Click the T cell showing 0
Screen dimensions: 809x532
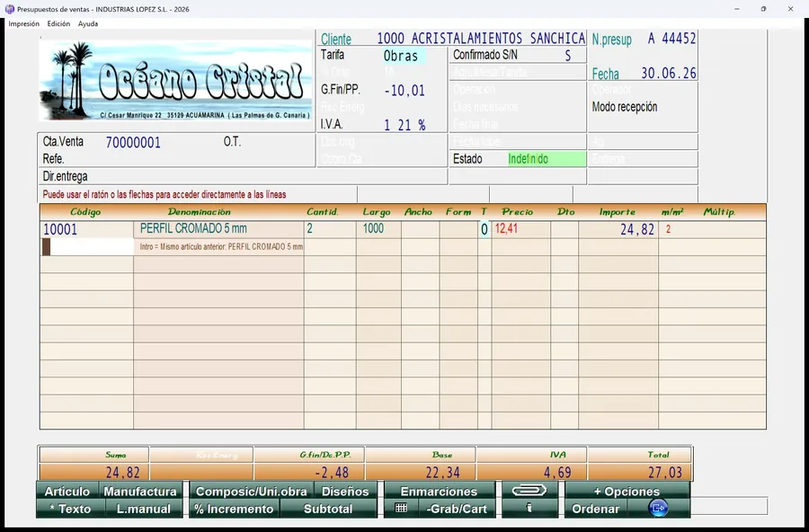tap(484, 230)
